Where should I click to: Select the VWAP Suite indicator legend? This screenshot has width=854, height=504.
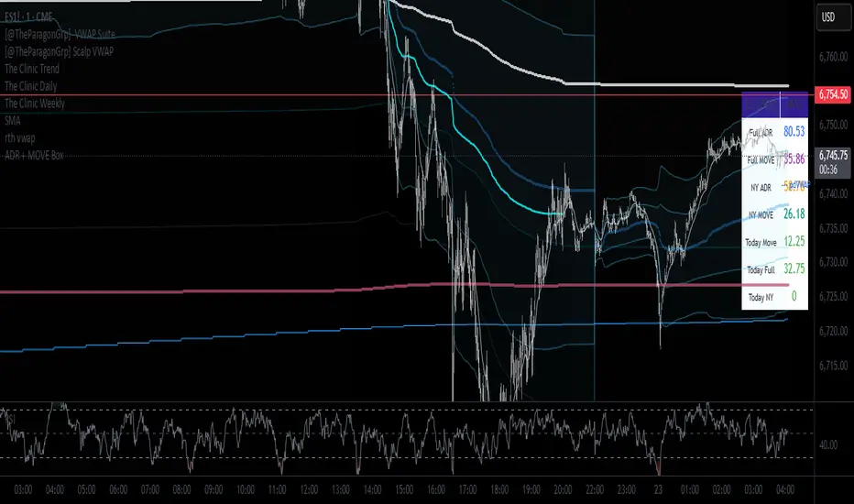click(60, 34)
